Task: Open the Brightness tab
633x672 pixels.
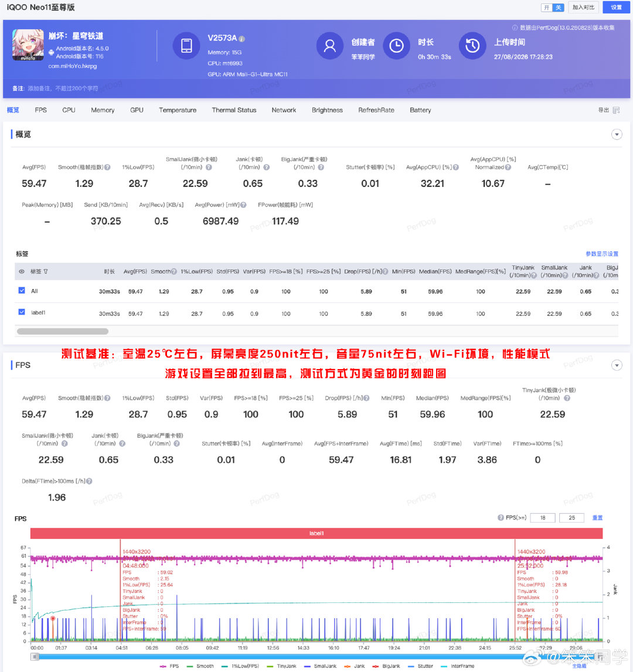Action: 327,110
